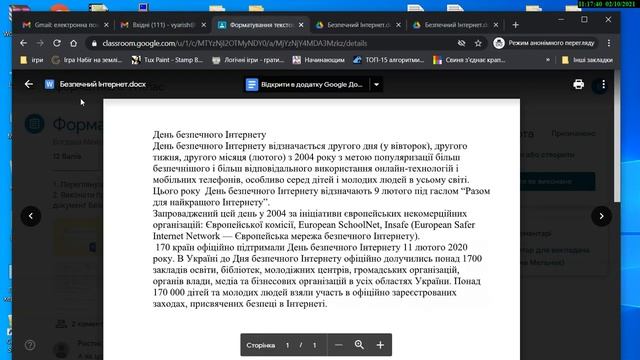The image size is (640, 360).
Task: Show next attachment with right arrow
Action: point(601,216)
